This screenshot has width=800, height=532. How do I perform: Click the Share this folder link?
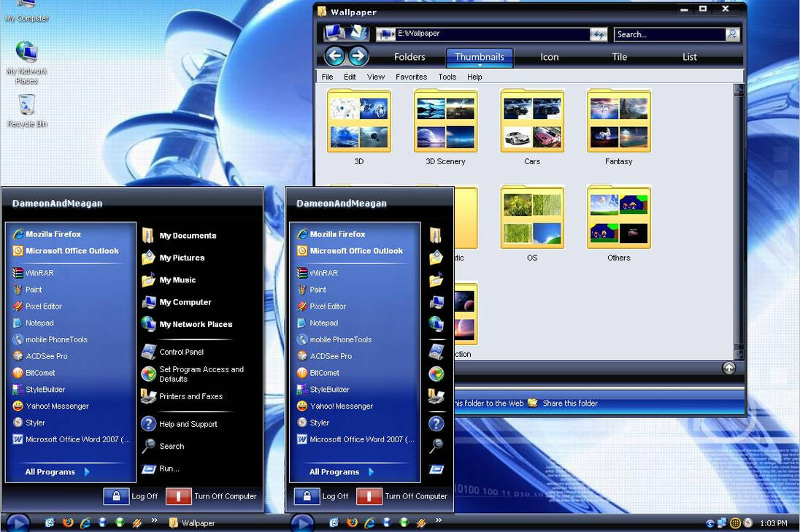pyautogui.click(x=569, y=403)
